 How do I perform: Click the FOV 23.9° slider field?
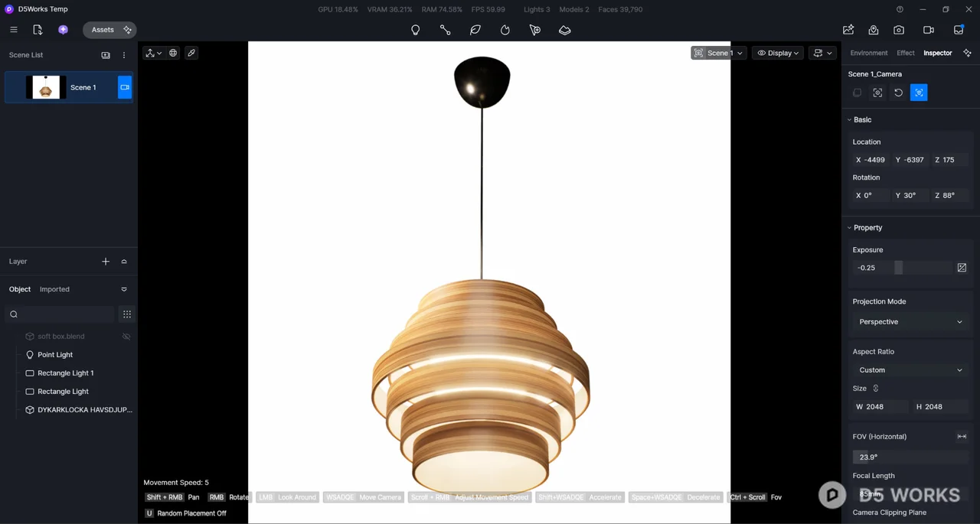(910, 457)
